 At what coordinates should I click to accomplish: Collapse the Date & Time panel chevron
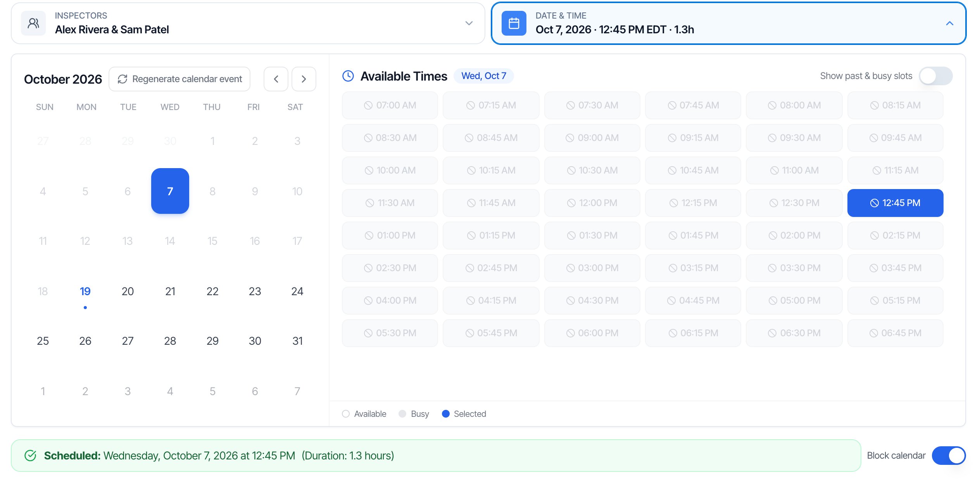point(949,23)
